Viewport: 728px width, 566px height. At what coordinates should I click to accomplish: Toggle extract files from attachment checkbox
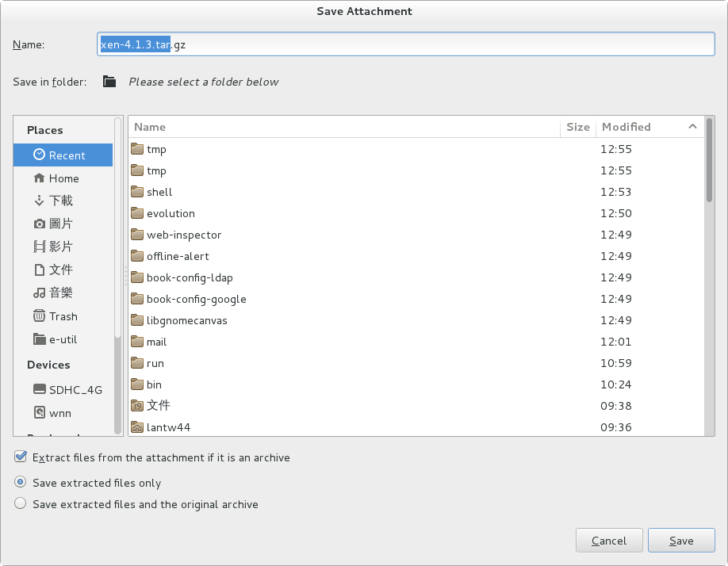click(x=20, y=457)
